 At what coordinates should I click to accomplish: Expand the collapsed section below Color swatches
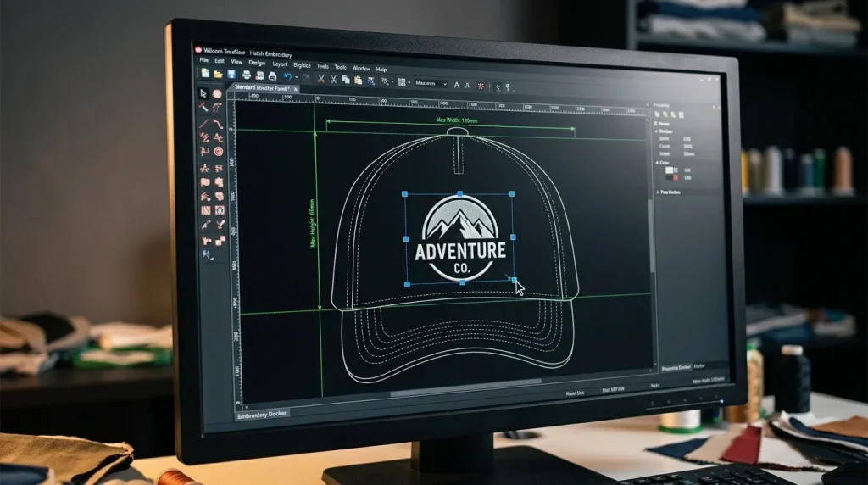click(658, 192)
